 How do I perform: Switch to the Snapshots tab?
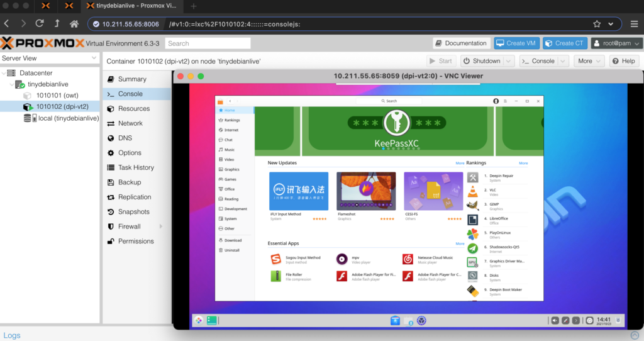click(133, 211)
